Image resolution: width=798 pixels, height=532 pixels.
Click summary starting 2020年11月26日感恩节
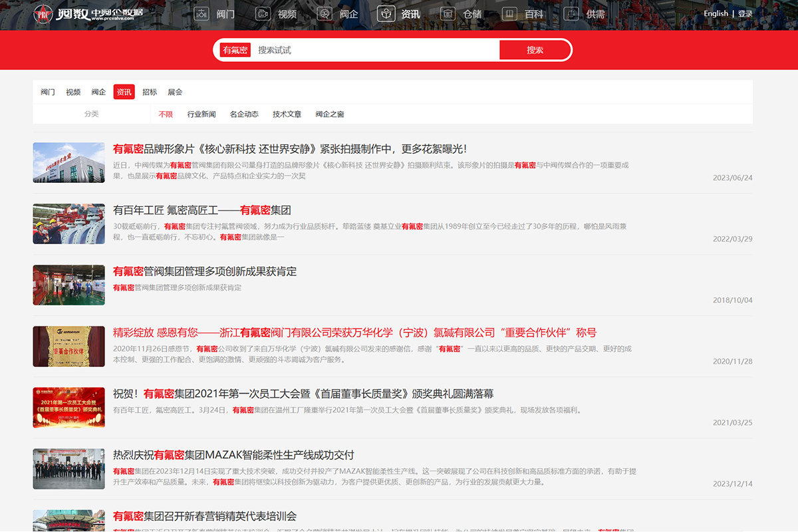(373, 354)
